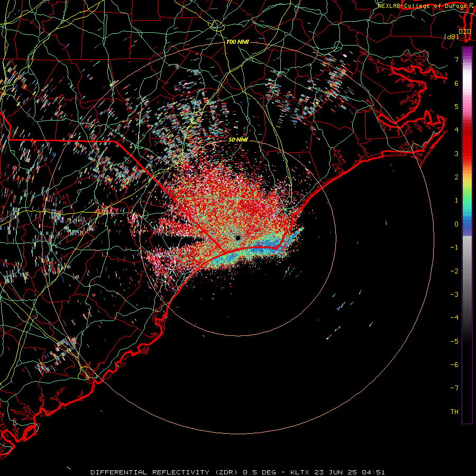The width and height of the screenshot is (476, 476).
Task: Click the legend value -2
Action: coord(454,271)
